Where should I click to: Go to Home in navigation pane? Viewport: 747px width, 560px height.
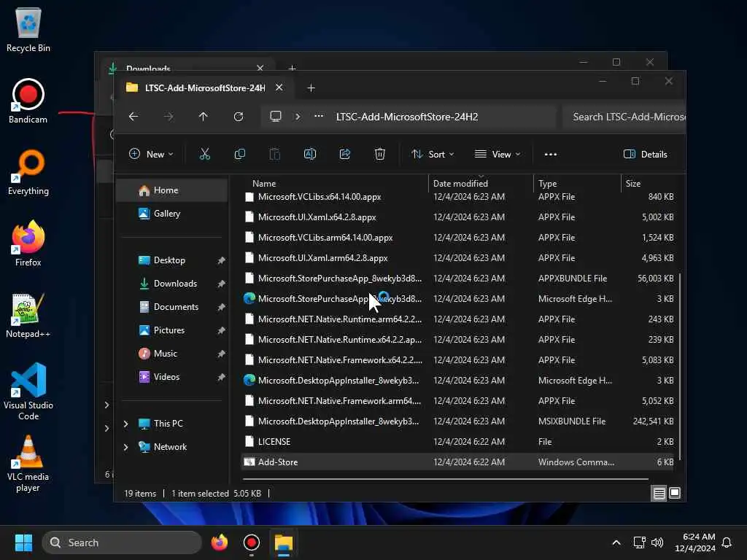coord(172,190)
